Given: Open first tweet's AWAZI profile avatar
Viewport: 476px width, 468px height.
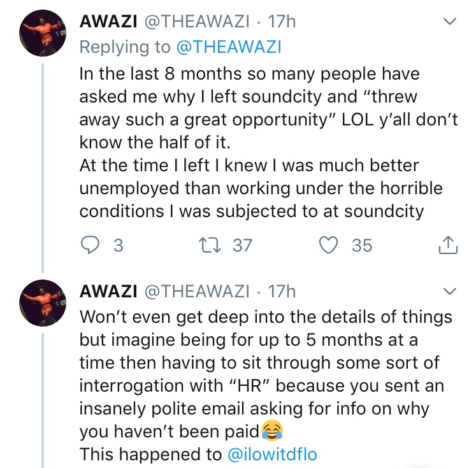Looking at the screenshot, I should 43,33.
